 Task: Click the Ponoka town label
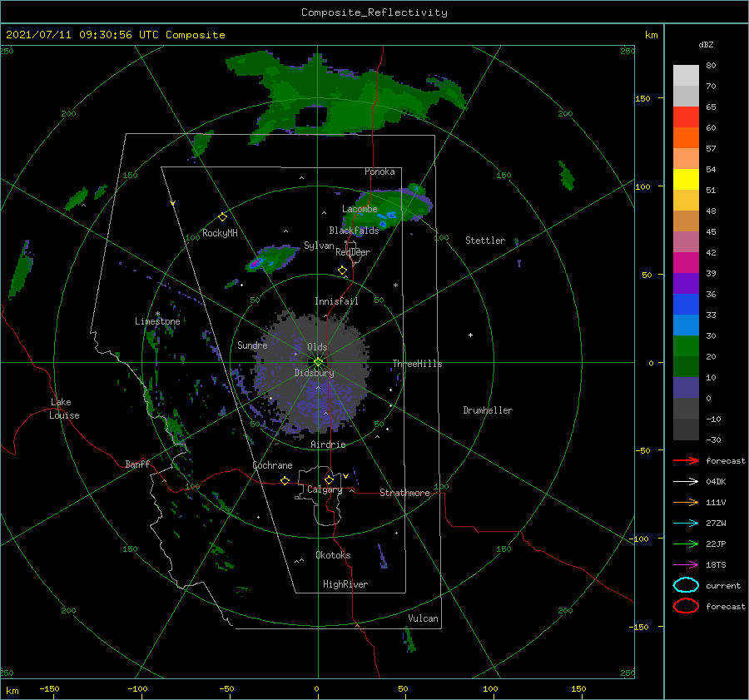[x=379, y=171]
